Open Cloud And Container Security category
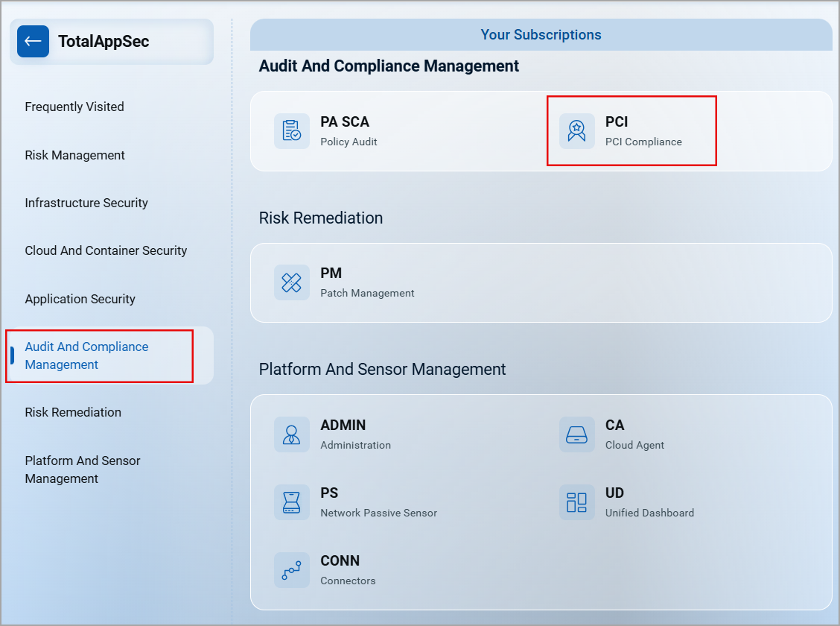This screenshot has width=840, height=626. point(106,250)
